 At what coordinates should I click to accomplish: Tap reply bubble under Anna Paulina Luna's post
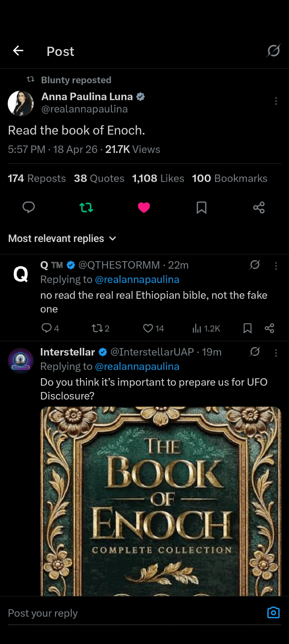pos(29,207)
